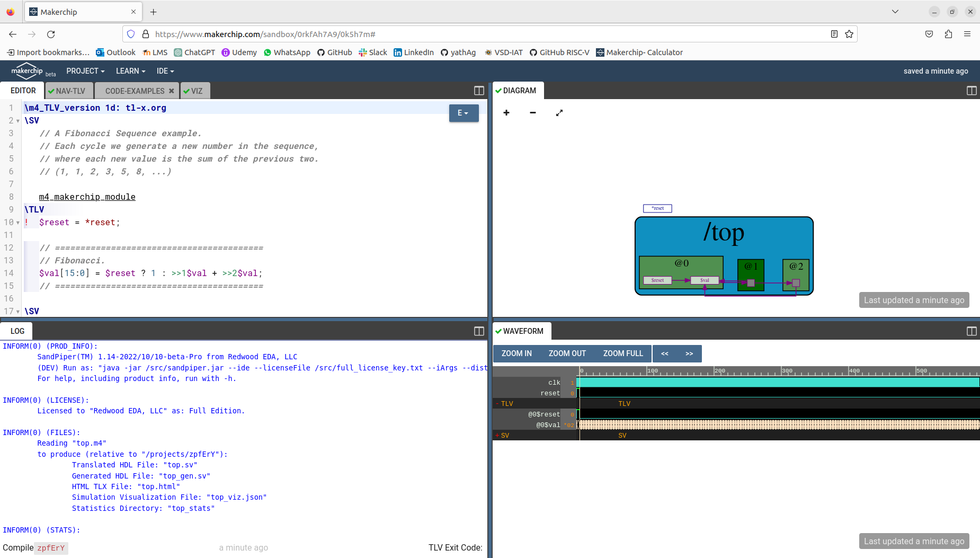Expand the SV group in the waveform
This screenshot has height=558, width=980.
click(x=497, y=435)
